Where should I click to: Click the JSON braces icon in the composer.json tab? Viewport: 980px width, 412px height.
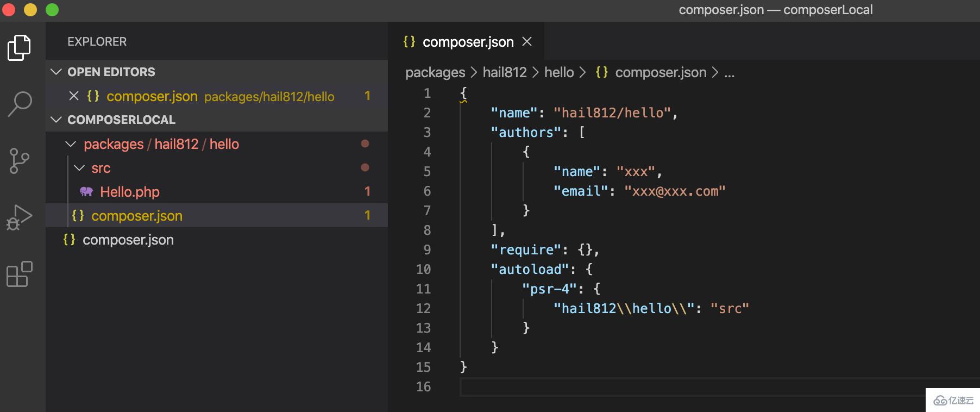click(x=409, y=41)
